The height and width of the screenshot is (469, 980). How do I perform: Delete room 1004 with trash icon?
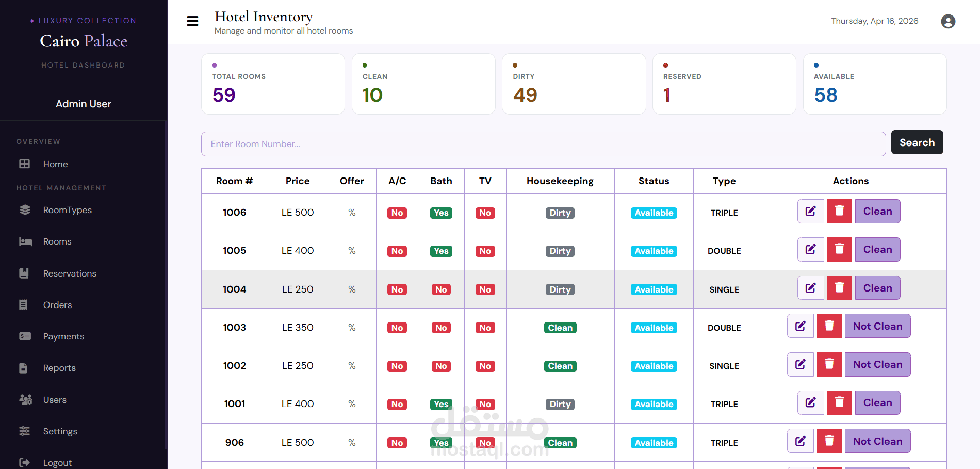pos(840,288)
